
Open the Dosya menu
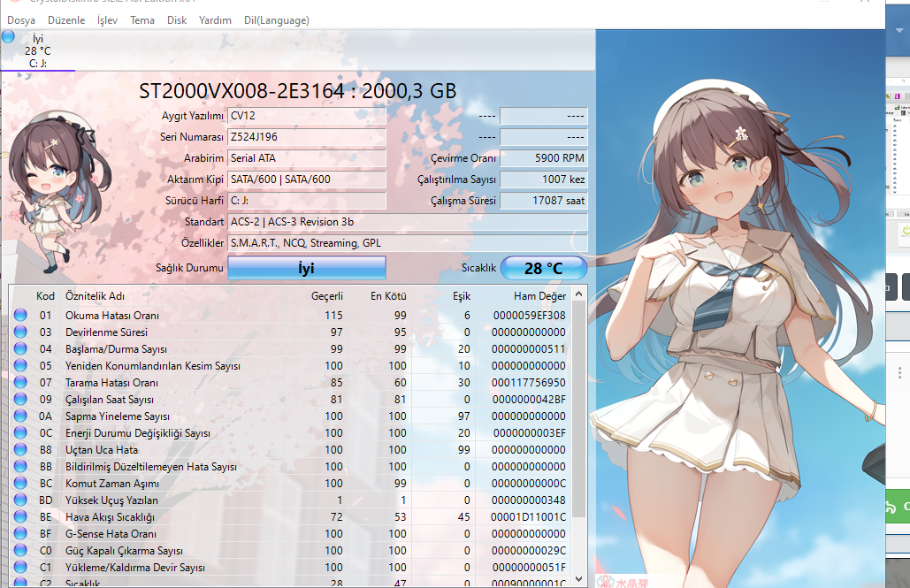21,20
